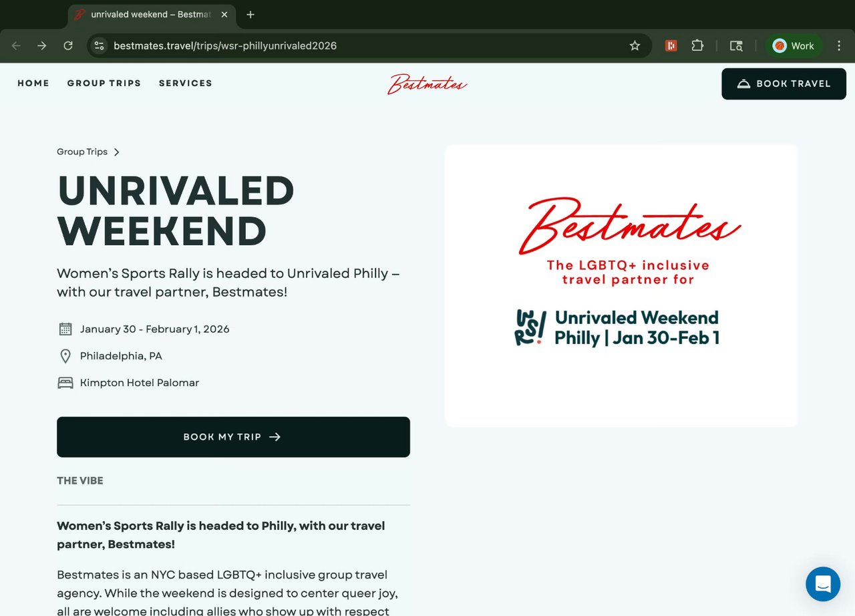Open GROUP TRIPS navigation item
This screenshot has width=855, height=616.
pyautogui.click(x=104, y=84)
